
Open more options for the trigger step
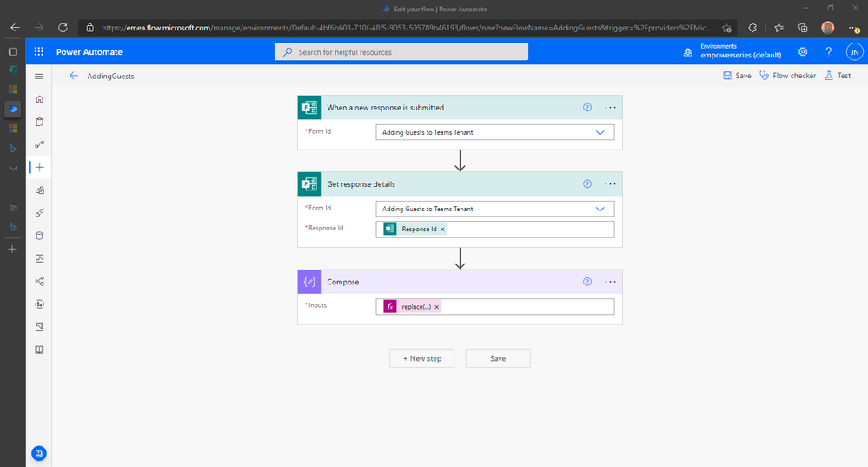click(x=610, y=108)
